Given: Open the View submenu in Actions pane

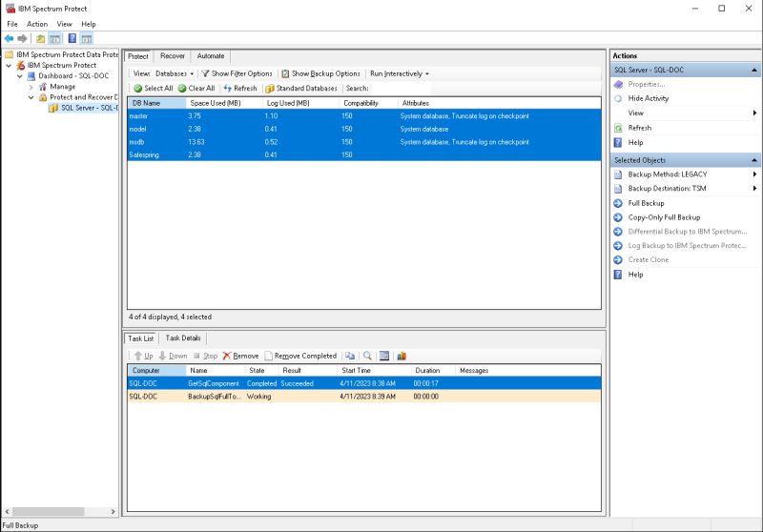Looking at the screenshot, I should (685, 113).
